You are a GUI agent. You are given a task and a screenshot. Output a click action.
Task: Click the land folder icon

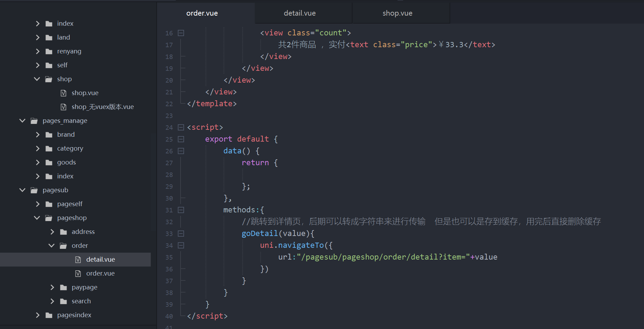tap(49, 37)
